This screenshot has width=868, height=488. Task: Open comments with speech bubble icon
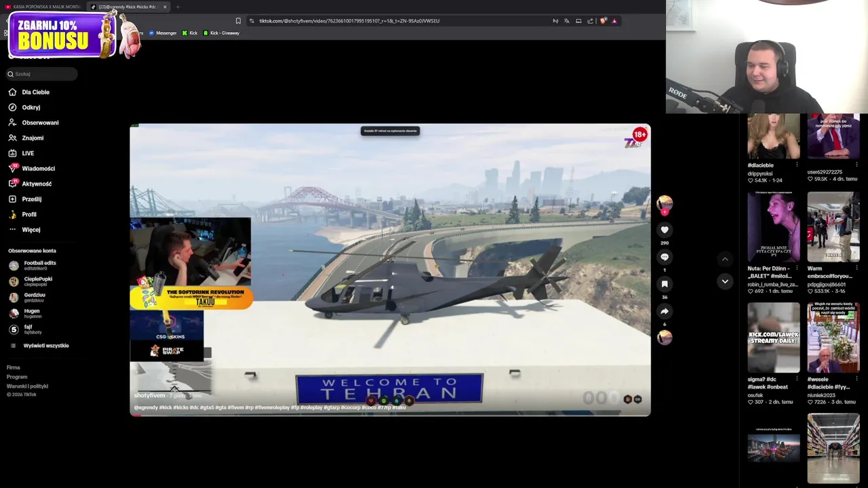(665, 257)
